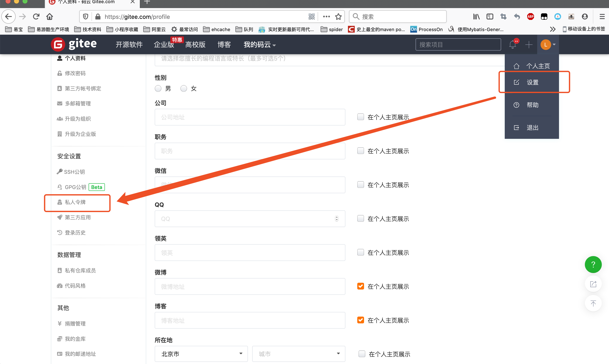Viewport: 609px width, 364px height.
Task: Click the browser reload button
Action: [x=36, y=17]
